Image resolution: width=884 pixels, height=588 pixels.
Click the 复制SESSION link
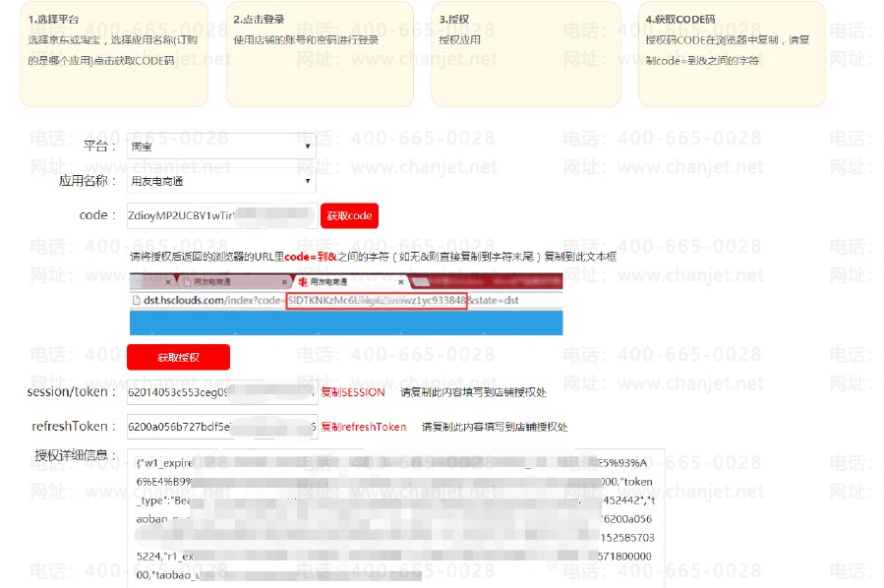353,392
